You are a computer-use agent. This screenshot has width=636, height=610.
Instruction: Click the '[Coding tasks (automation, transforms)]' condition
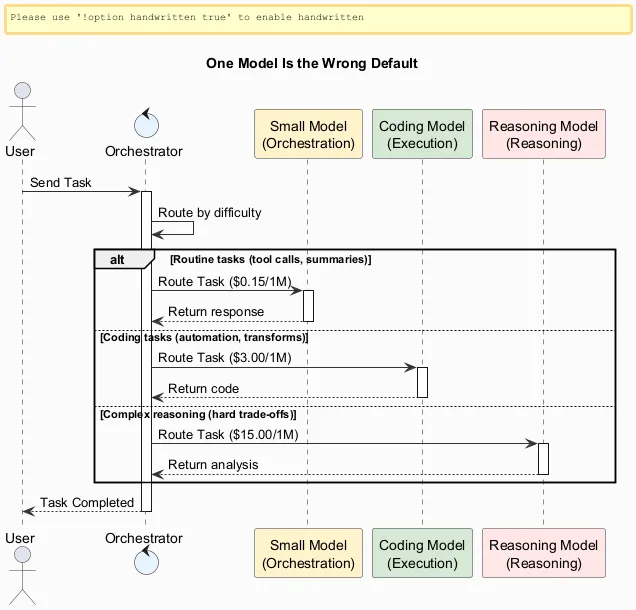(x=204, y=337)
